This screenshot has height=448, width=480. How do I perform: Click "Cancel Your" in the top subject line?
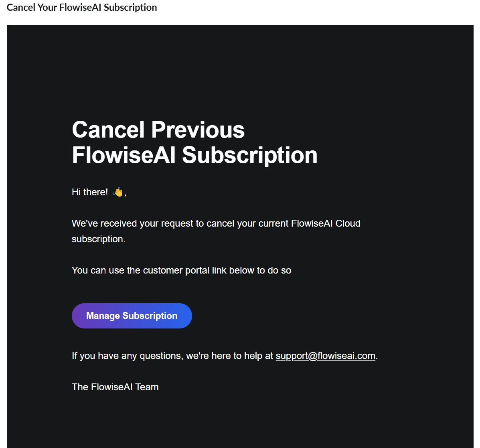point(32,8)
